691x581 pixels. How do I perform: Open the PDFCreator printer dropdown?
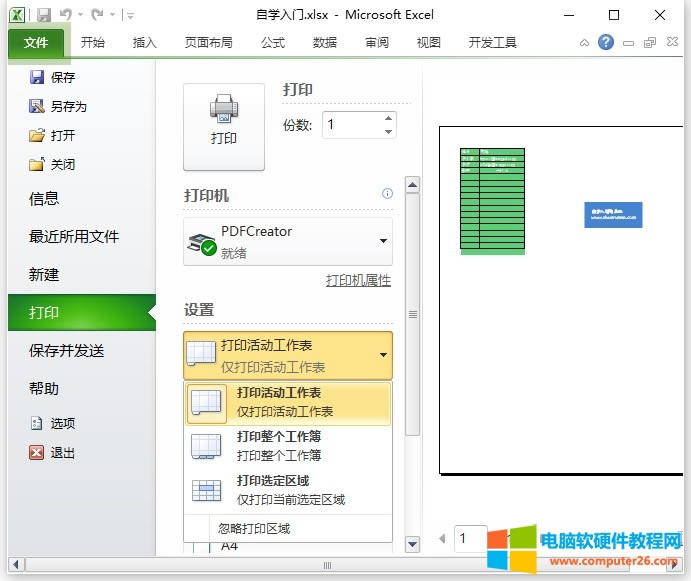point(288,242)
